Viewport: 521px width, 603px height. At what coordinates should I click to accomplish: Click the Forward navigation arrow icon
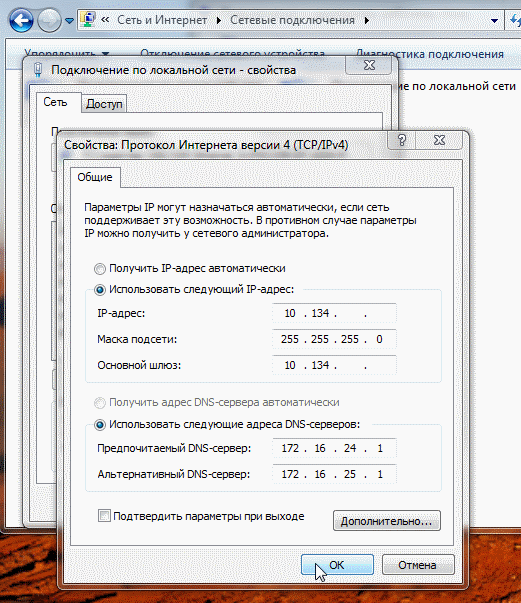pyautogui.click(x=49, y=20)
